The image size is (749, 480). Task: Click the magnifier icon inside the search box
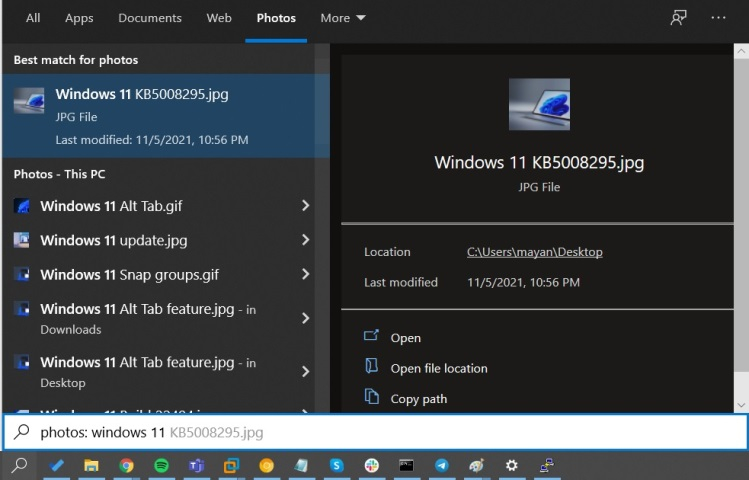click(x=21, y=432)
